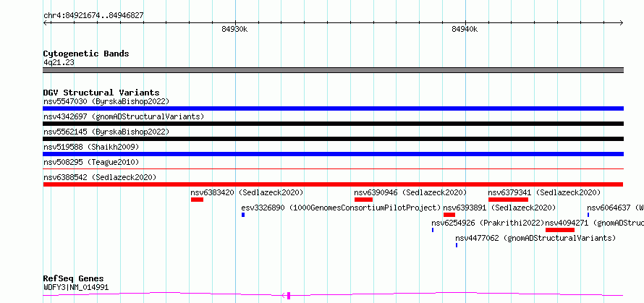Click the DGV Structural Variants track title
The height and width of the screenshot is (303, 644).
coord(101,93)
